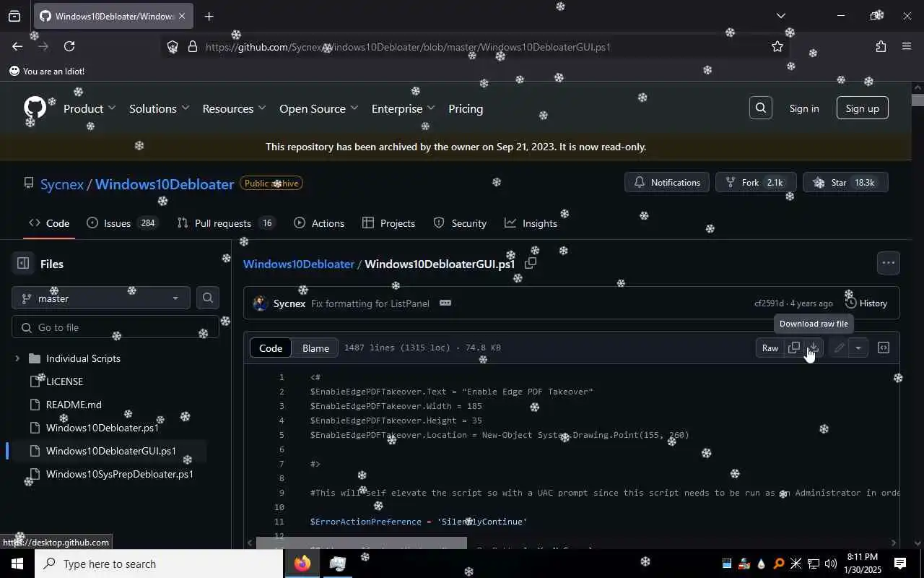The height and width of the screenshot is (578, 924).
Task: Collapse the Files side panel icon
Action: tap(23, 264)
